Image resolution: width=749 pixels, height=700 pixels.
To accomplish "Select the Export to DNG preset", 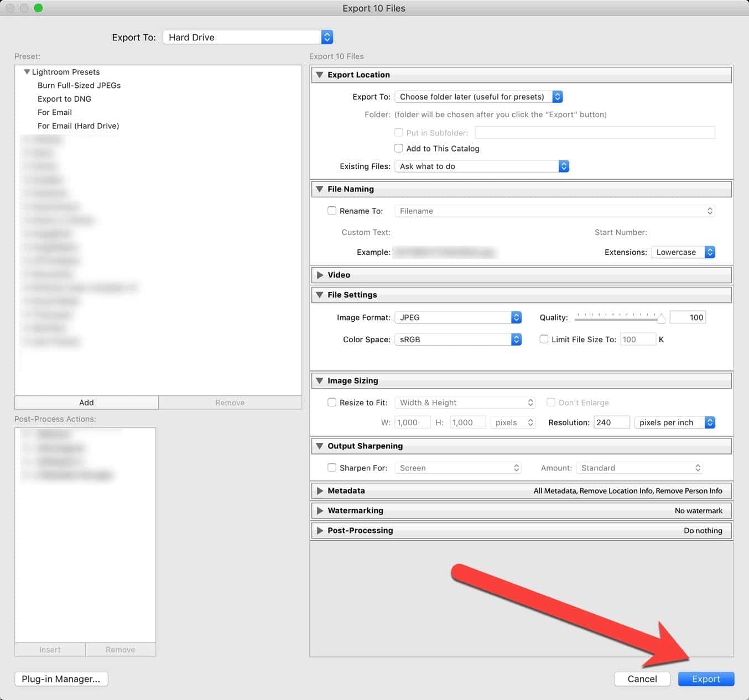I will point(64,99).
